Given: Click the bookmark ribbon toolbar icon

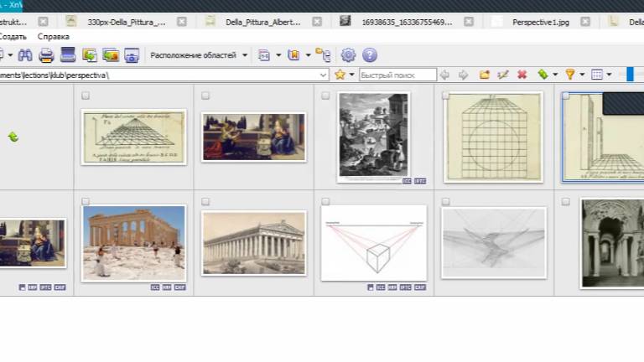Looking at the screenshot, I should [x=293, y=55].
